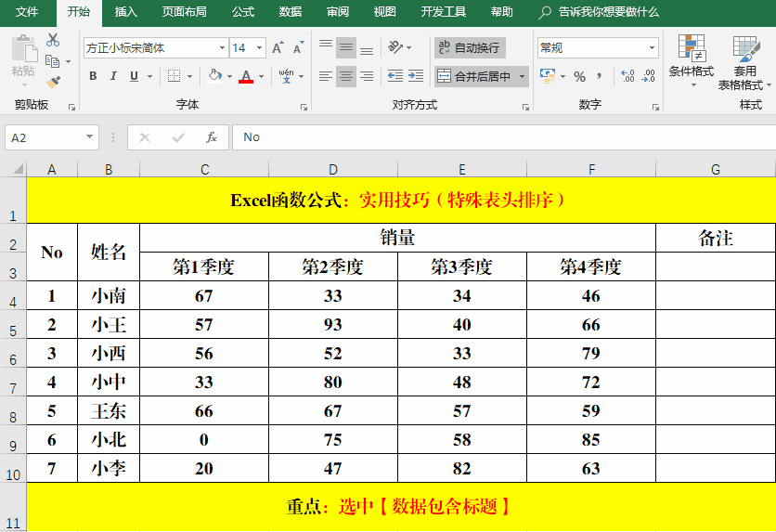Click the Percent Style icon

(579, 76)
